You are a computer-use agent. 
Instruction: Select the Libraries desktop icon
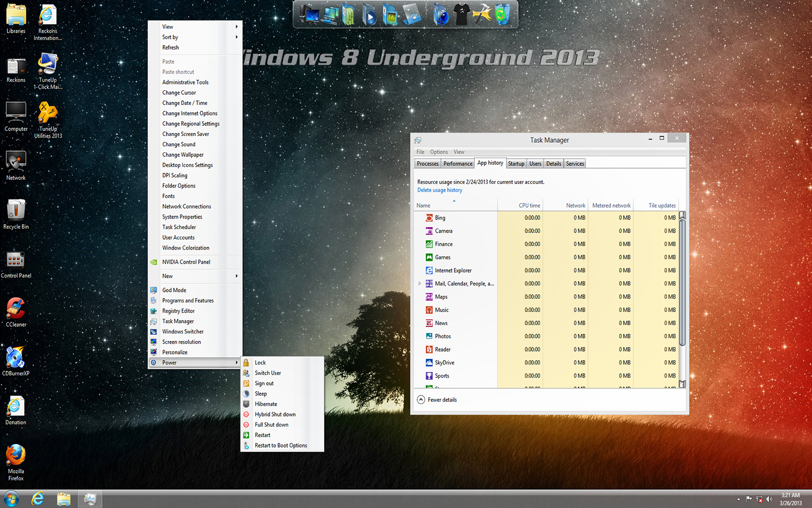coord(16,20)
